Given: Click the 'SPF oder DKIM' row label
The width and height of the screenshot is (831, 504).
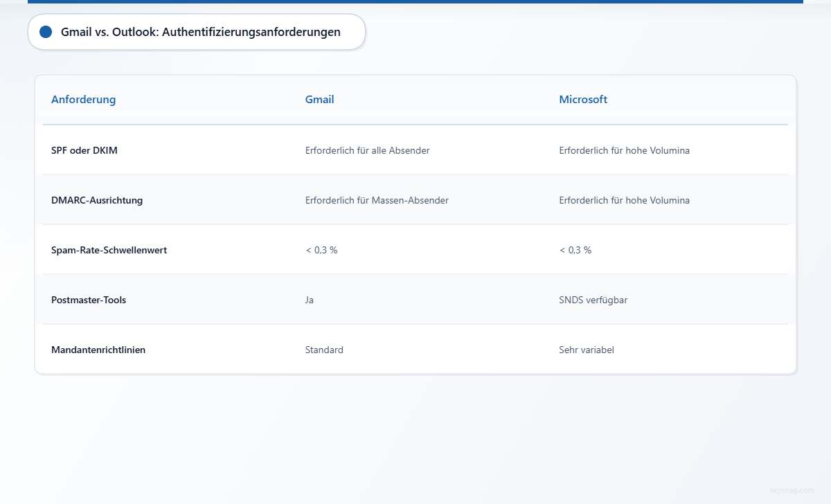Looking at the screenshot, I should (84, 150).
